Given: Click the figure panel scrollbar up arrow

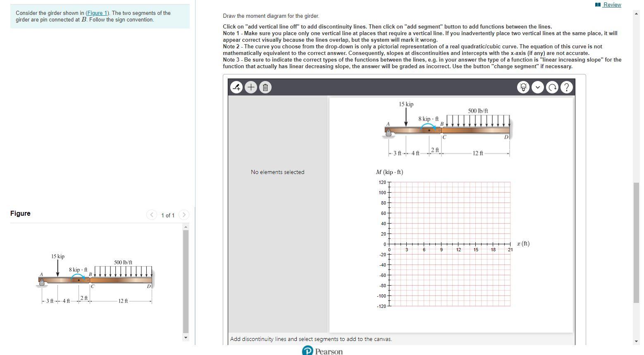Looking at the screenshot, I should (x=186, y=226).
